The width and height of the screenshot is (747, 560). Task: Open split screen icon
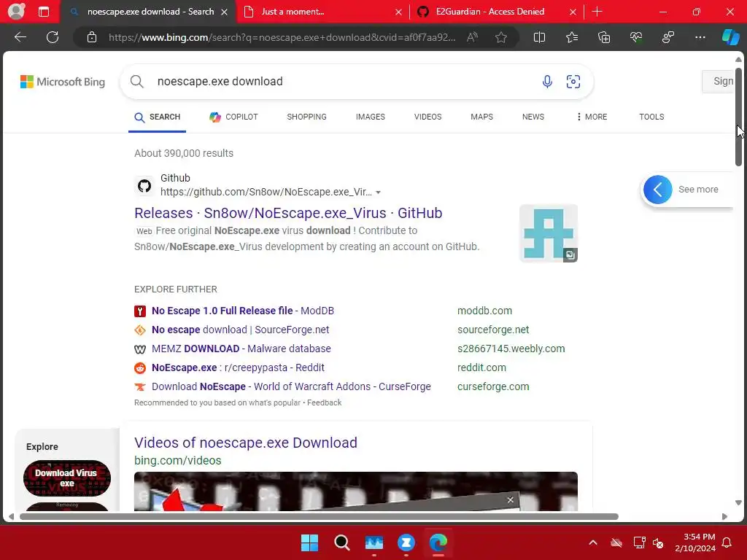click(539, 37)
